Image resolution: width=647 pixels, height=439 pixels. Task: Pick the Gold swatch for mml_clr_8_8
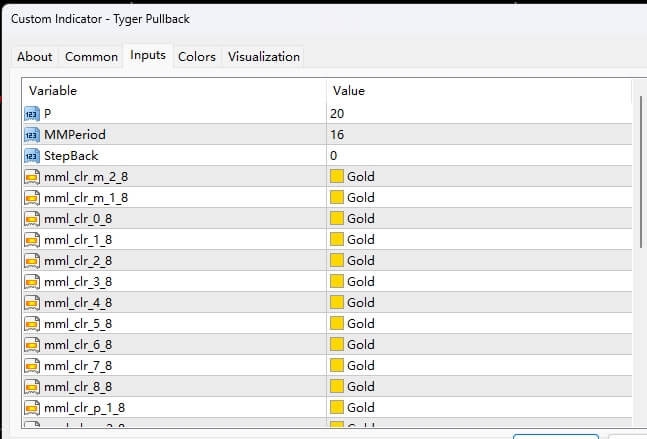337,387
